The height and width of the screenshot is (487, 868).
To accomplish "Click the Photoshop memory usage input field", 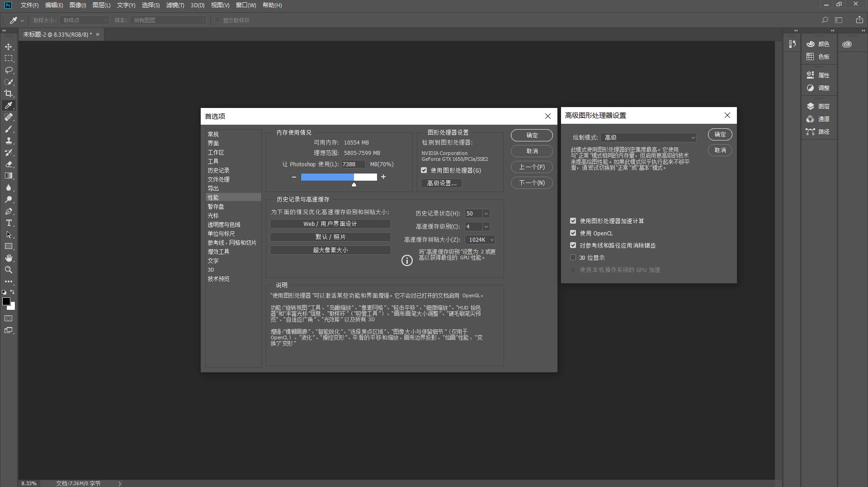I will 353,164.
